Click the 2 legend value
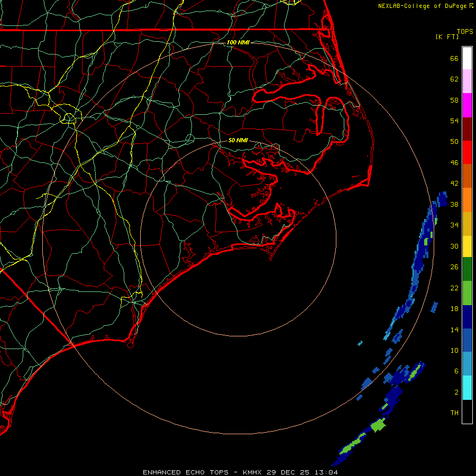Image resolution: width=476 pixels, height=476 pixels. coord(456,392)
